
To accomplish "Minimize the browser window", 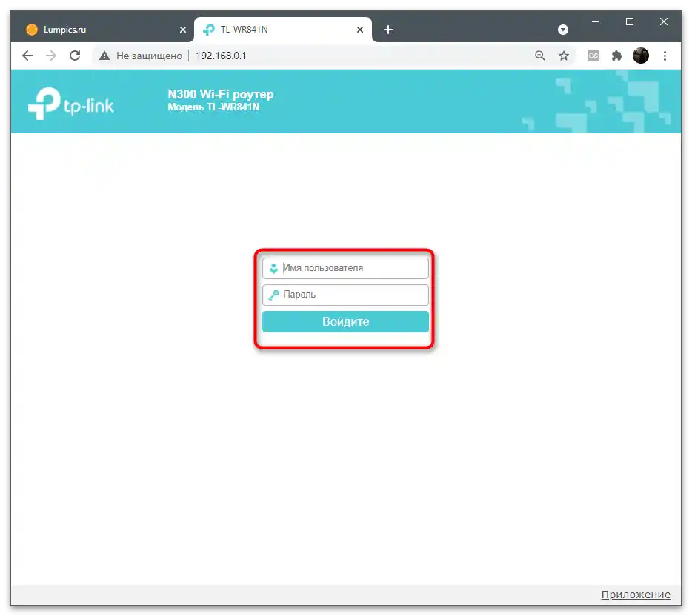I will click(x=596, y=21).
